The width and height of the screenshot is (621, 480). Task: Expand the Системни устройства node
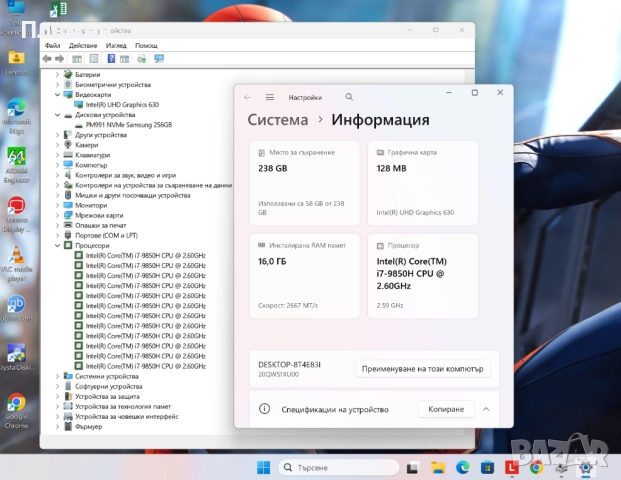[57, 376]
